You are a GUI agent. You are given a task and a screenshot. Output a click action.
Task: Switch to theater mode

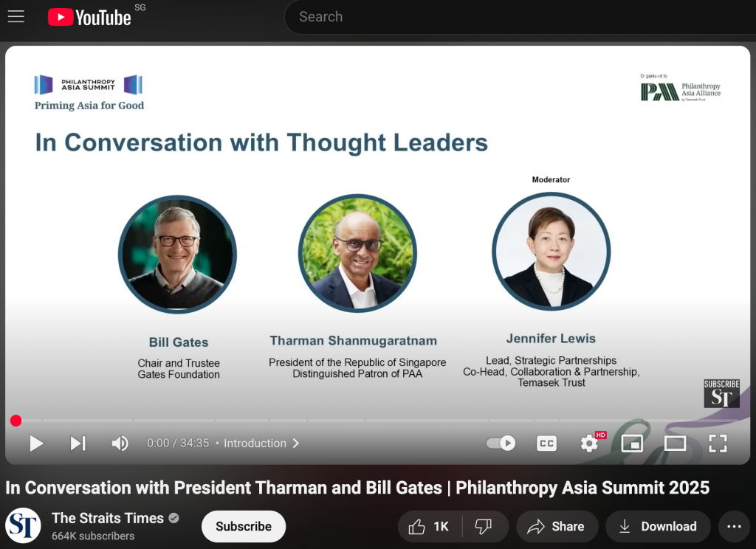tap(675, 443)
